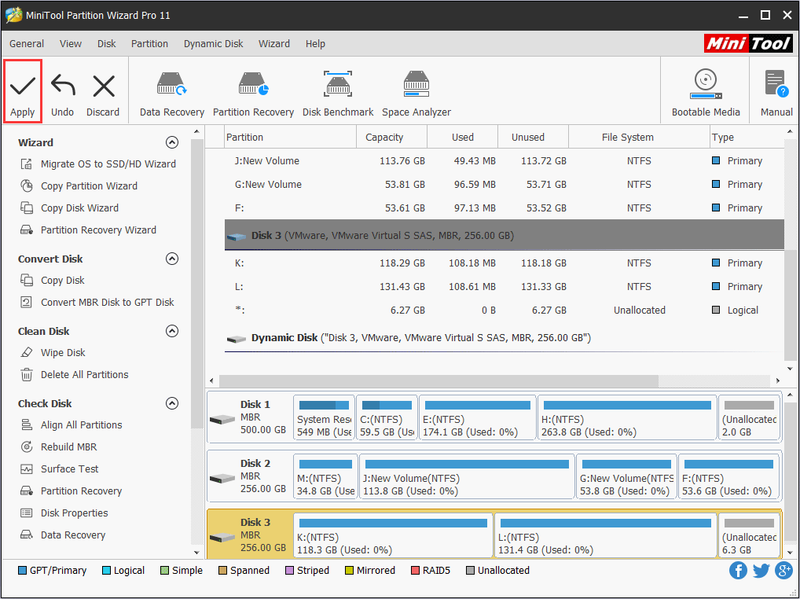Open the Partition menu
This screenshot has width=800, height=599.
pyautogui.click(x=149, y=44)
